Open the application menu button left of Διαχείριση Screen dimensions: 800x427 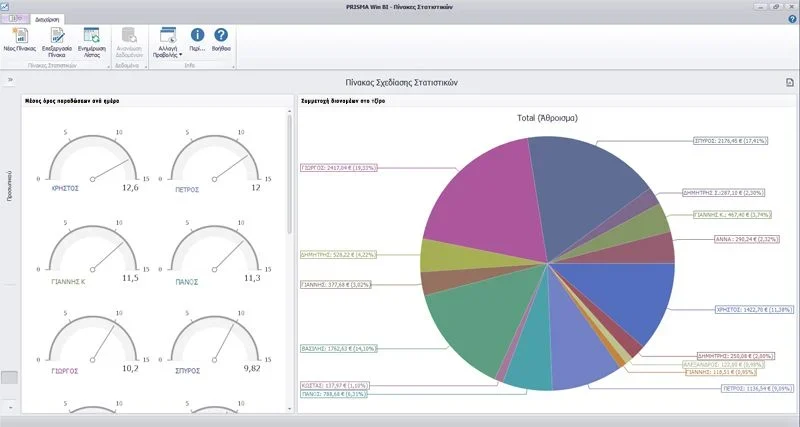(15, 19)
